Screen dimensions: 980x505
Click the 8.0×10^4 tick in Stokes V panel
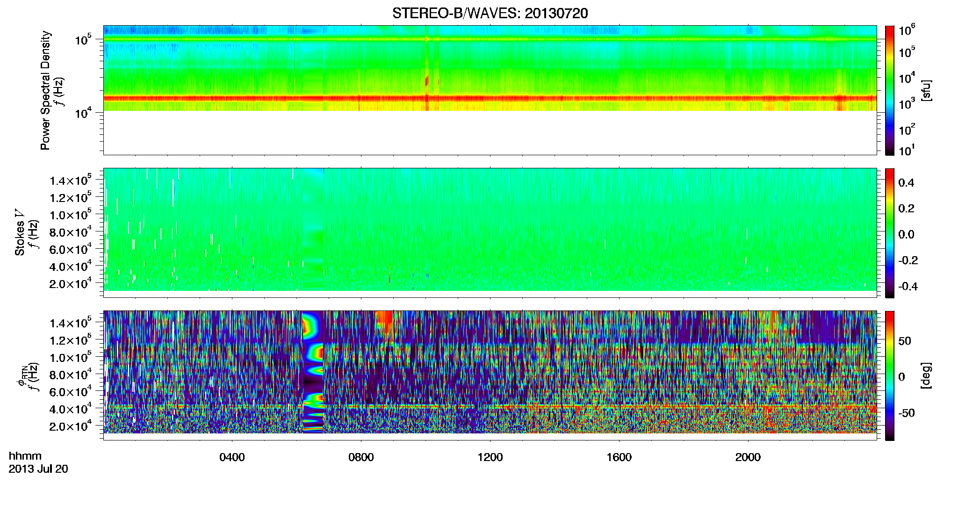pos(71,231)
